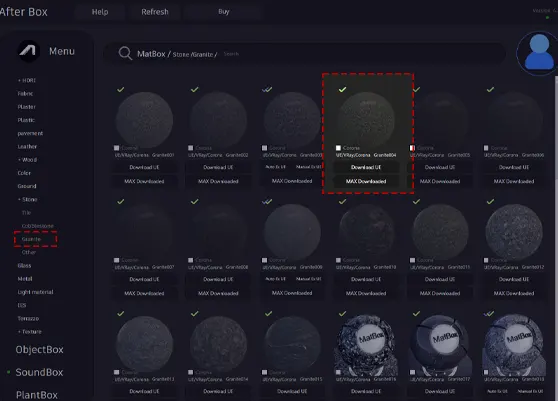Click the After Box logo icon beside Menu
The width and height of the screenshot is (558, 401).
coord(29,51)
